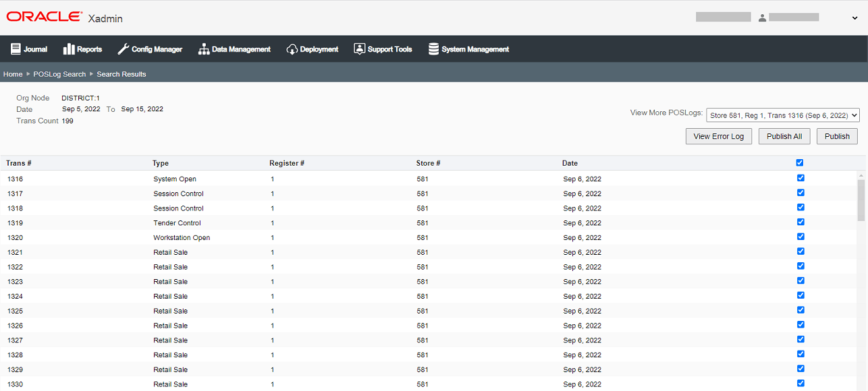Click the Data Management hierarchy icon
Image resolution: width=868 pixels, height=391 pixels.
click(x=204, y=49)
